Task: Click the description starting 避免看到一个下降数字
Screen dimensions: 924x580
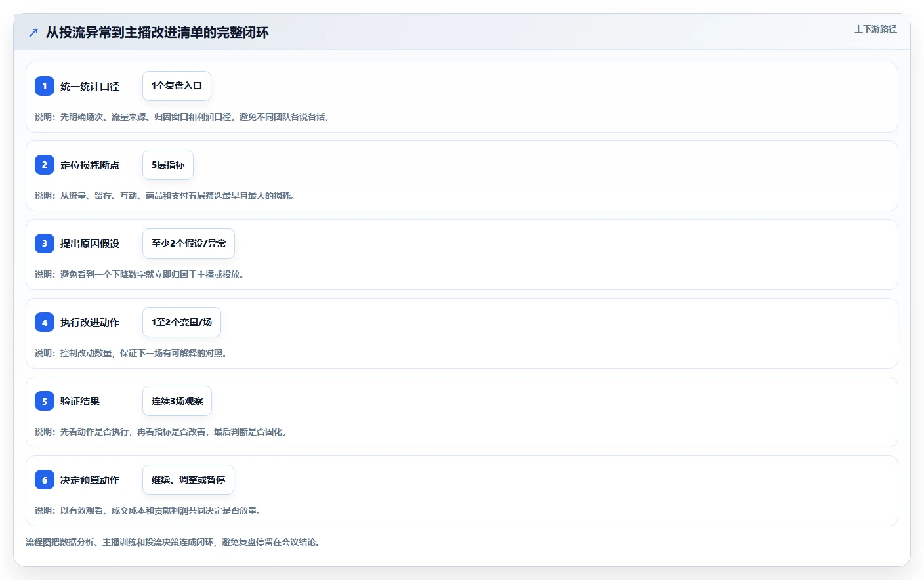Action: [x=140, y=274]
